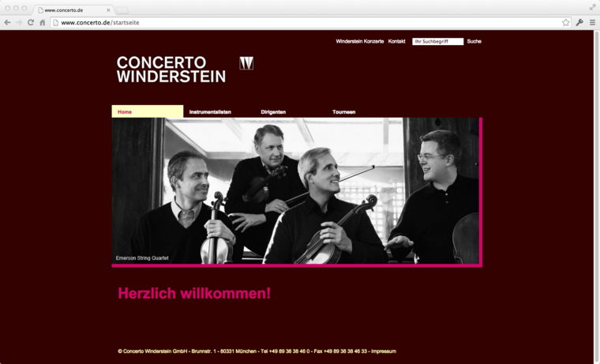Click the Suche search button
This screenshot has width=600, height=364.
(x=474, y=41)
